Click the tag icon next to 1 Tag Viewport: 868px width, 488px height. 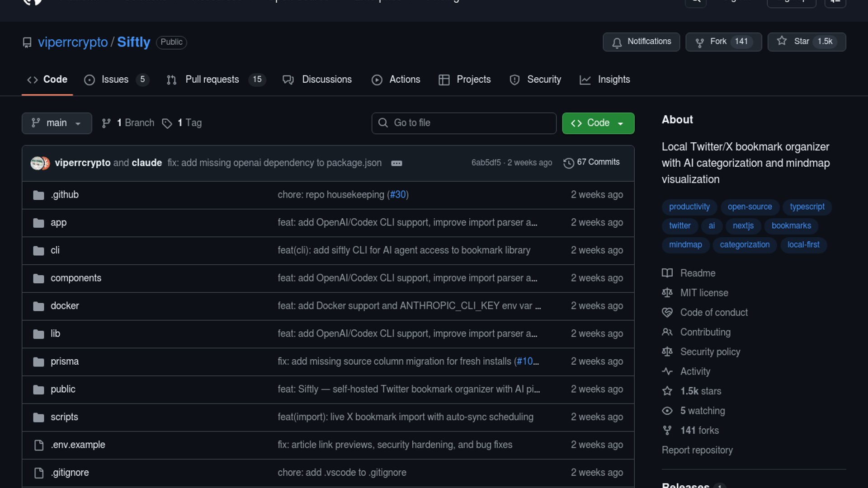(167, 123)
